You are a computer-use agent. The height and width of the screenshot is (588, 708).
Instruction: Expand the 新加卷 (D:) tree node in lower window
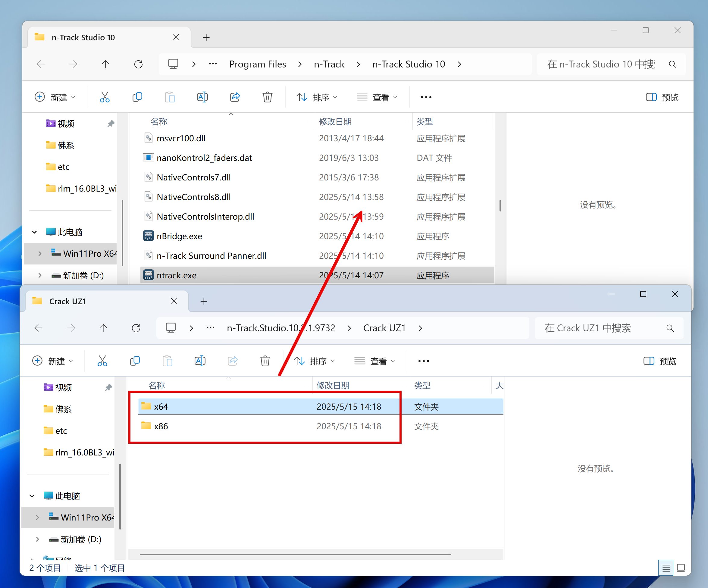click(x=37, y=539)
